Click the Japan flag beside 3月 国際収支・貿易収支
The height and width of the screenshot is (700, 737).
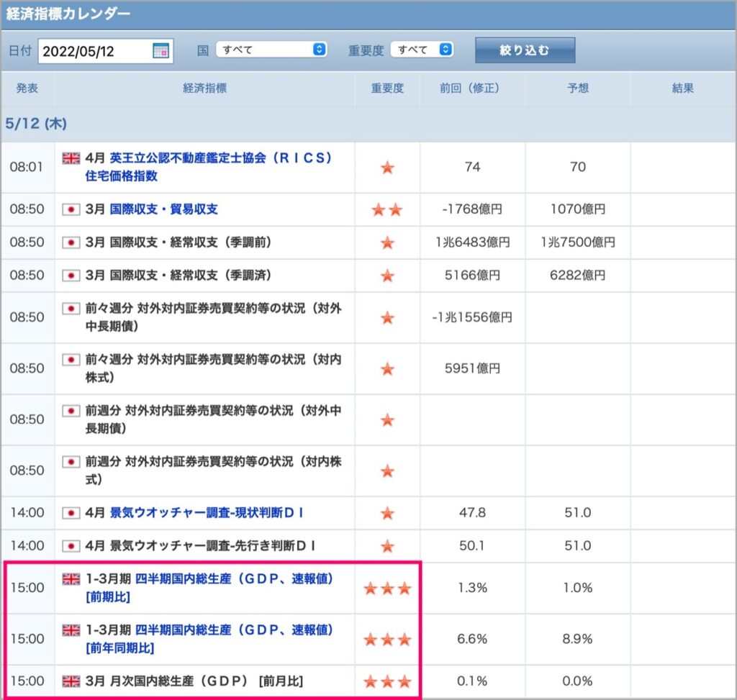pyautogui.click(x=71, y=209)
